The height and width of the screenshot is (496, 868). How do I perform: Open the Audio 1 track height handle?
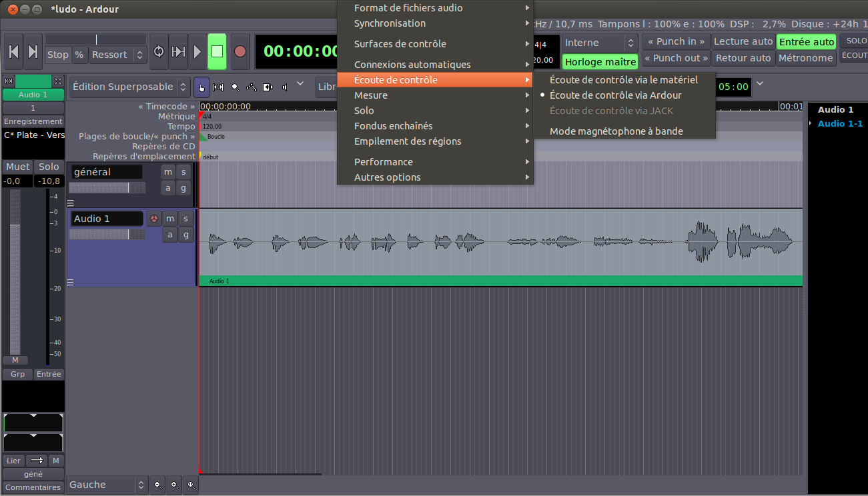click(x=71, y=283)
